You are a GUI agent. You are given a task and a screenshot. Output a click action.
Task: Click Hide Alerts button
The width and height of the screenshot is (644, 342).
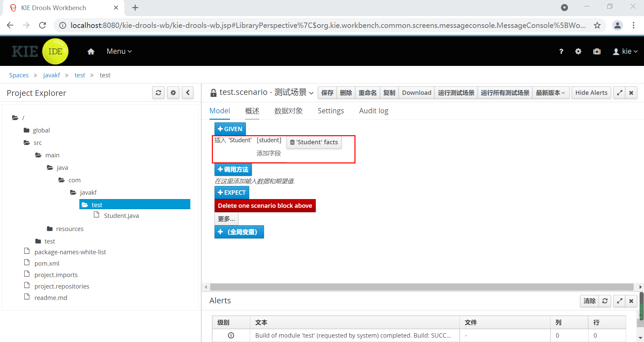pos(591,93)
